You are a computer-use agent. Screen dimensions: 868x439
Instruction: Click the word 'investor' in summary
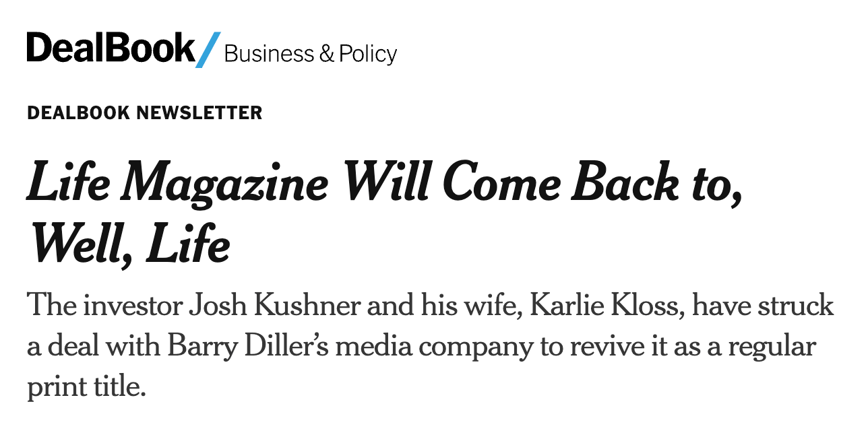(x=132, y=306)
